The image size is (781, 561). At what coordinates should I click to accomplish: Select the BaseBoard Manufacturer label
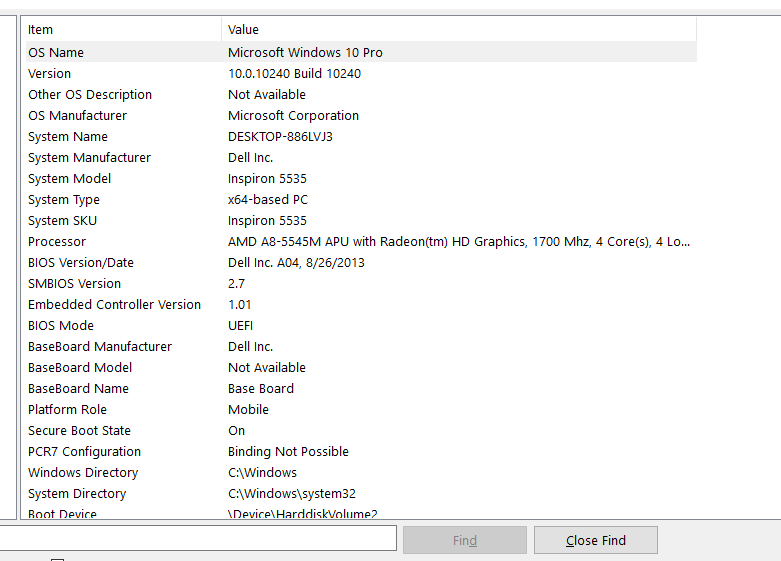[x=100, y=346]
